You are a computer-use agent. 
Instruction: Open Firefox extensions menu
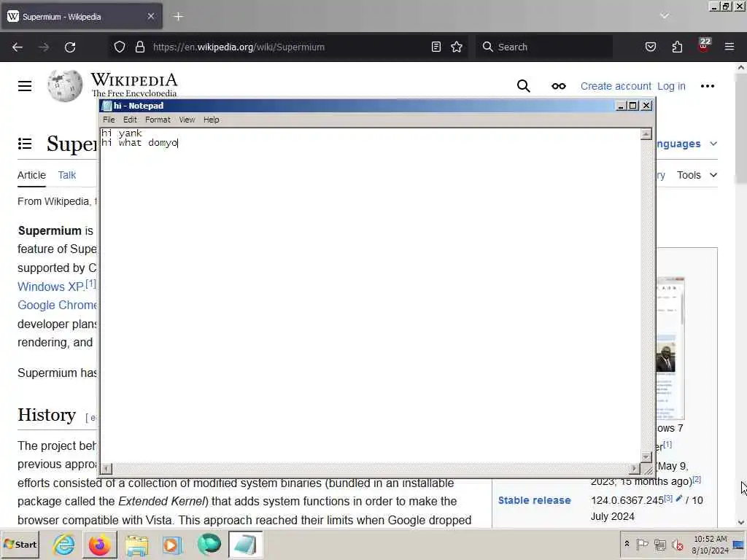pyautogui.click(x=677, y=47)
